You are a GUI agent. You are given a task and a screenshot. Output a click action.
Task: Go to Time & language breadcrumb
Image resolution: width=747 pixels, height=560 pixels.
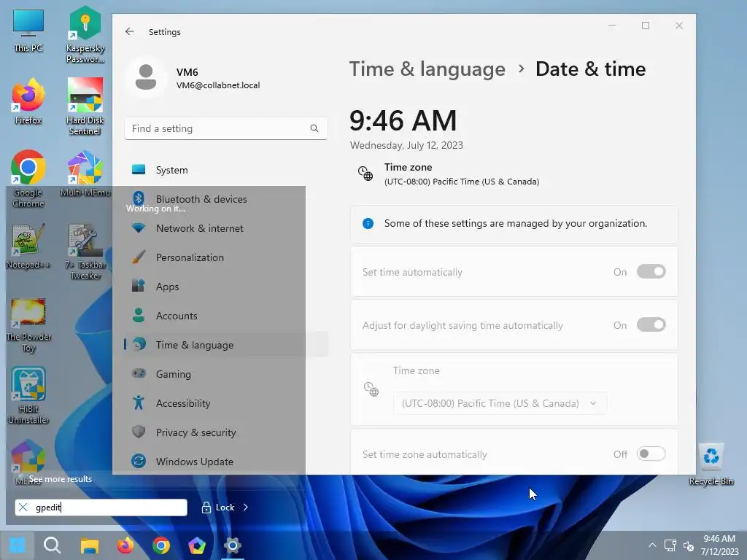(427, 69)
